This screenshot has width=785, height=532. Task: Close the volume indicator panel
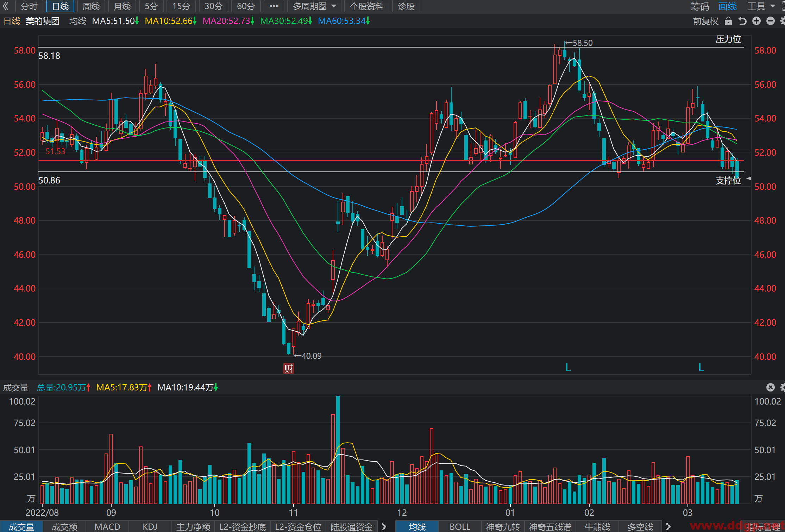tap(771, 387)
